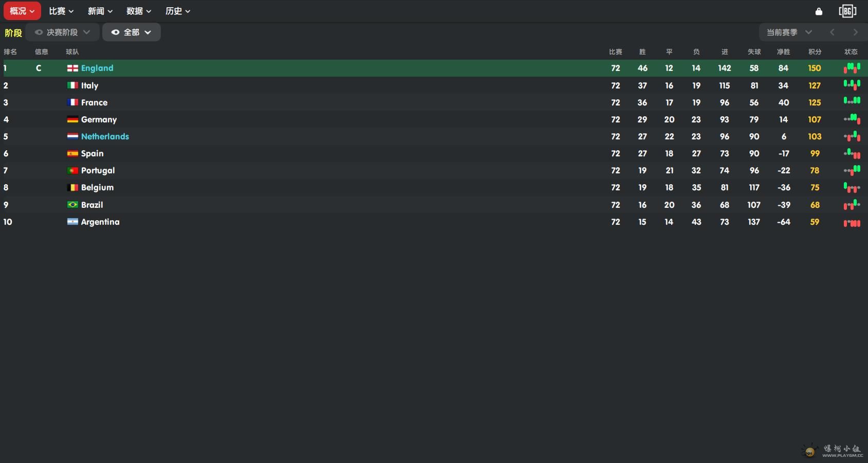Open the 概况 overview tab
This screenshot has width=868, height=463.
point(22,11)
